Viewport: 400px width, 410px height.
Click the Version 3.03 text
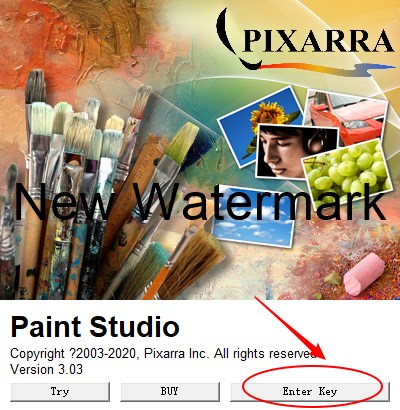click(x=47, y=370)
